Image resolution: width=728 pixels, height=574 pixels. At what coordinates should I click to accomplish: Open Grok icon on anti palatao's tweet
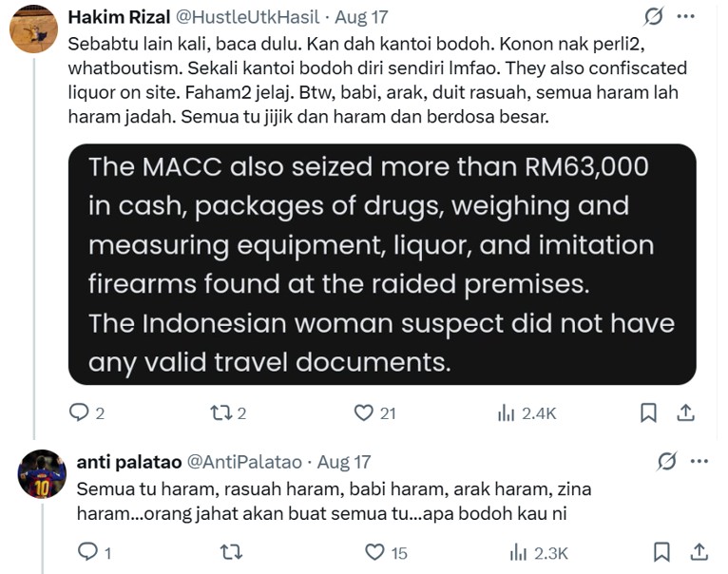[667, 462]
